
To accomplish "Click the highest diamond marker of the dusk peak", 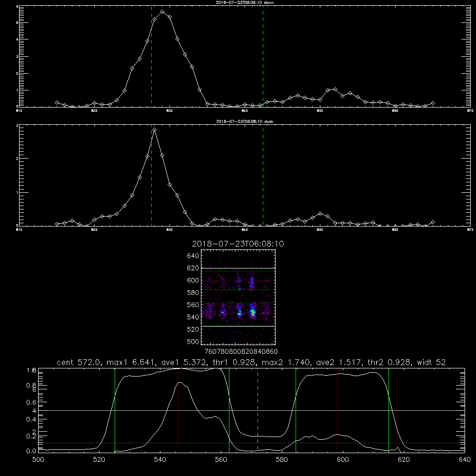I will click(155, 130).
